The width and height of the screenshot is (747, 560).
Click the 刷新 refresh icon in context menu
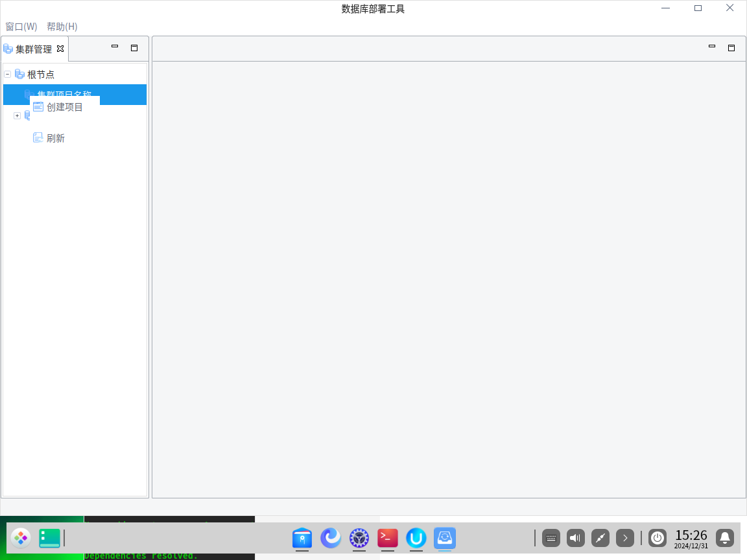[38, 138]
